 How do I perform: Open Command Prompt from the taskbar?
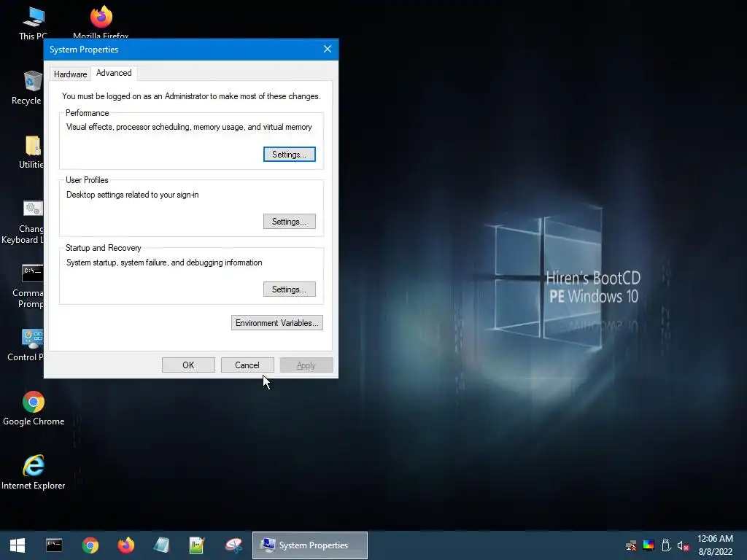[54, 545]
